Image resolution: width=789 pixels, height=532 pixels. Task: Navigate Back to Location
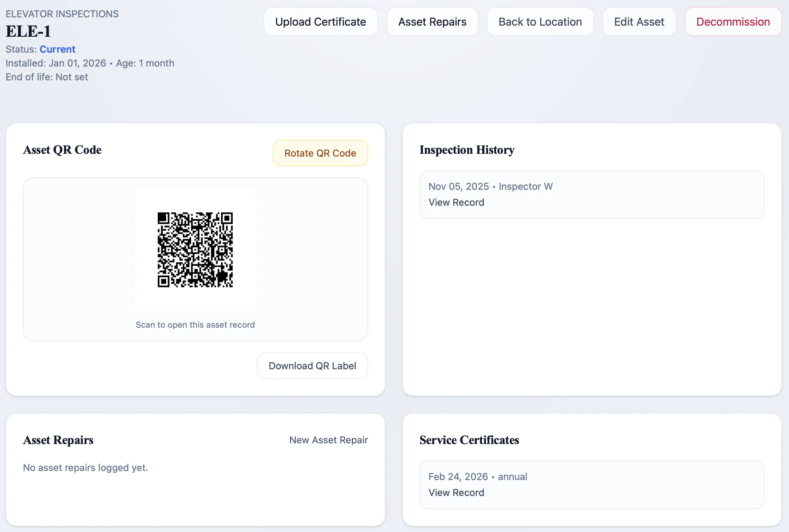[x=540, y=21]
